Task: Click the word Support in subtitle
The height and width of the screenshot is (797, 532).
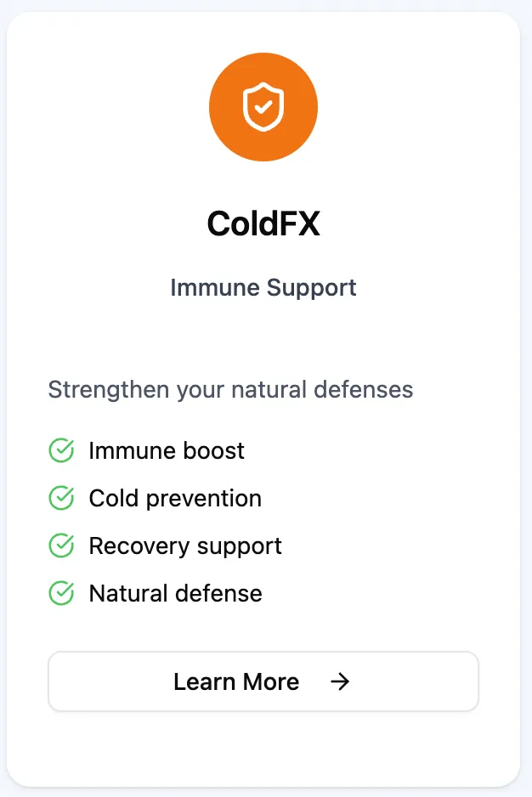Action: pos(311,288)
